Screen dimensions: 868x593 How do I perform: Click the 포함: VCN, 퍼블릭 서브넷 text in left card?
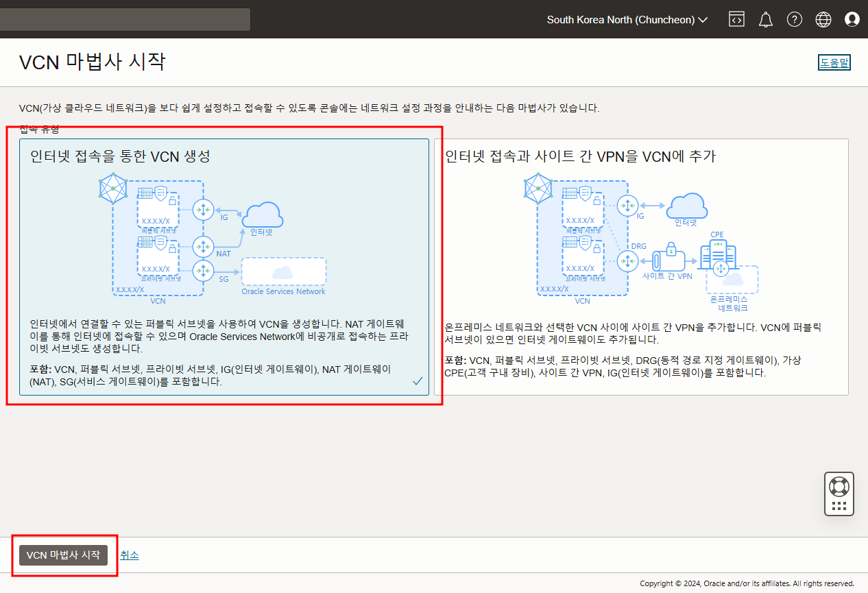pos(210,376)
